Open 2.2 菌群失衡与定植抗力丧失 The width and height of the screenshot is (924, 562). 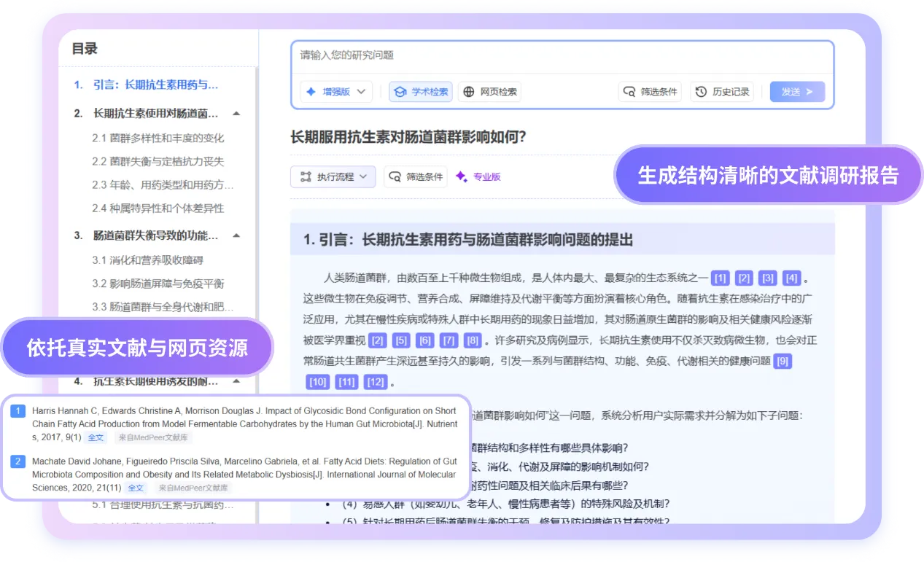[158, 161]
